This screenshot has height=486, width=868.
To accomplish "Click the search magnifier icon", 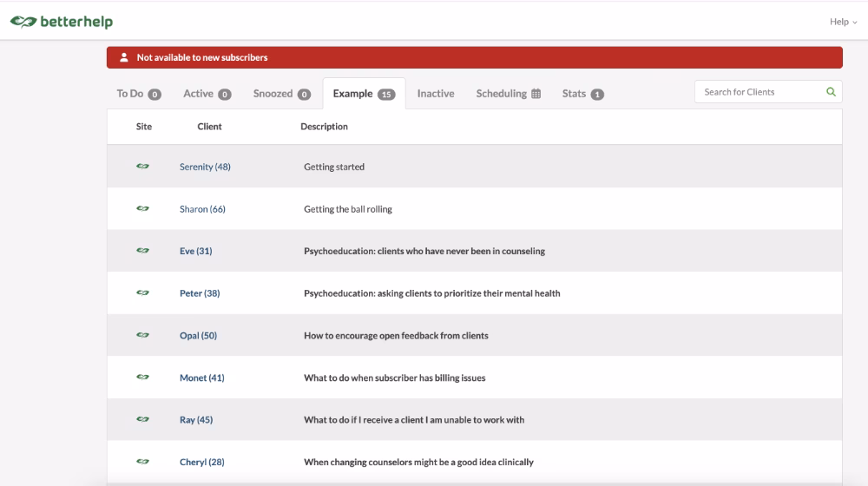I will (831, 92).
